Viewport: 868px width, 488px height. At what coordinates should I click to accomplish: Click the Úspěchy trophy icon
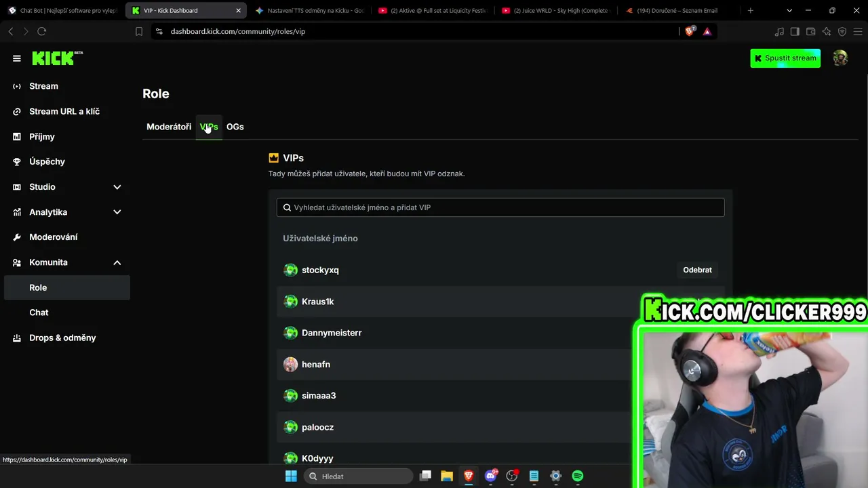[17, 162]
